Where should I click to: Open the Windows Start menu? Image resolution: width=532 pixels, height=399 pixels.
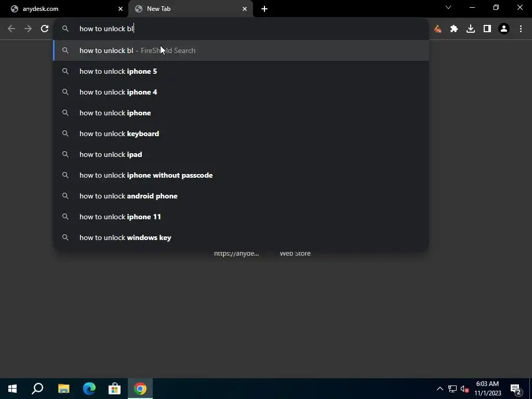[12, 389]
